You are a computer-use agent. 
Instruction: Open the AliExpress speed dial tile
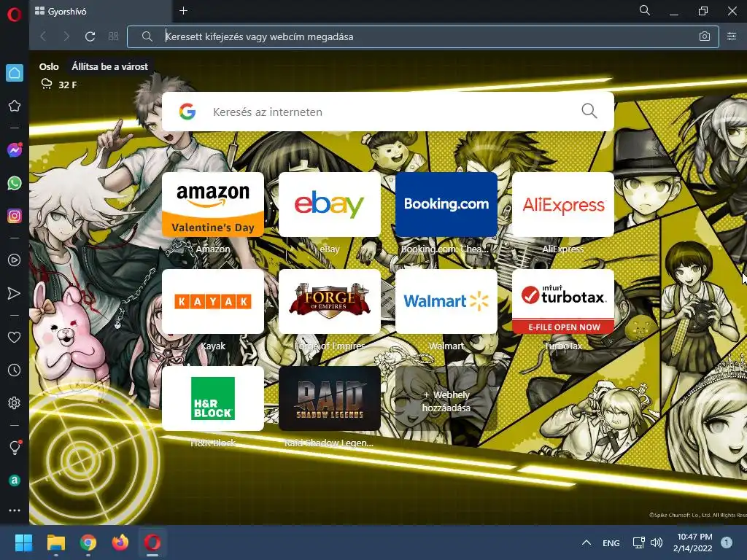pos(563,204)
